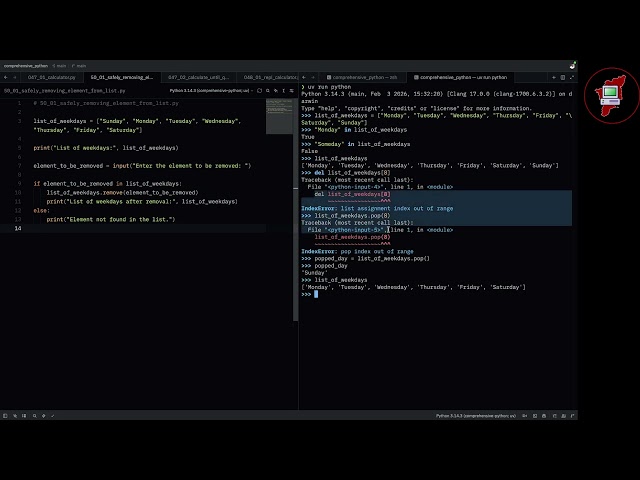Switch to 047_01_calculator.py tab
The height and width of the screenshot is (480, 640).
(x=51, y=77)
